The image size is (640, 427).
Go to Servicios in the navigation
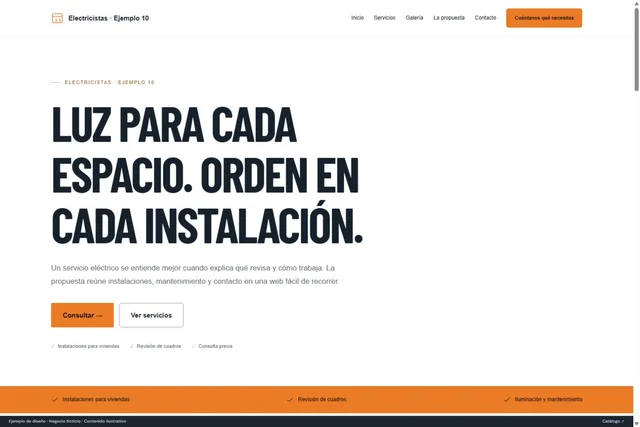pos(384,18)
